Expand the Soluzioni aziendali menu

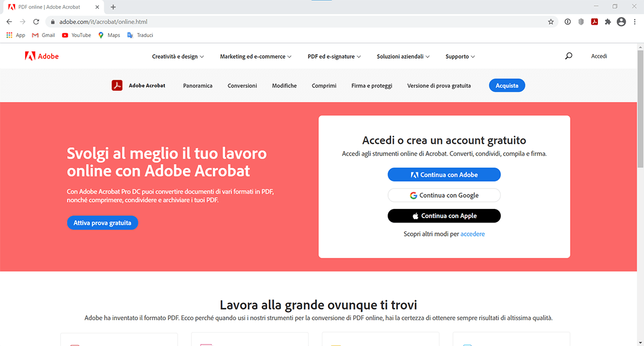[403, 56]
